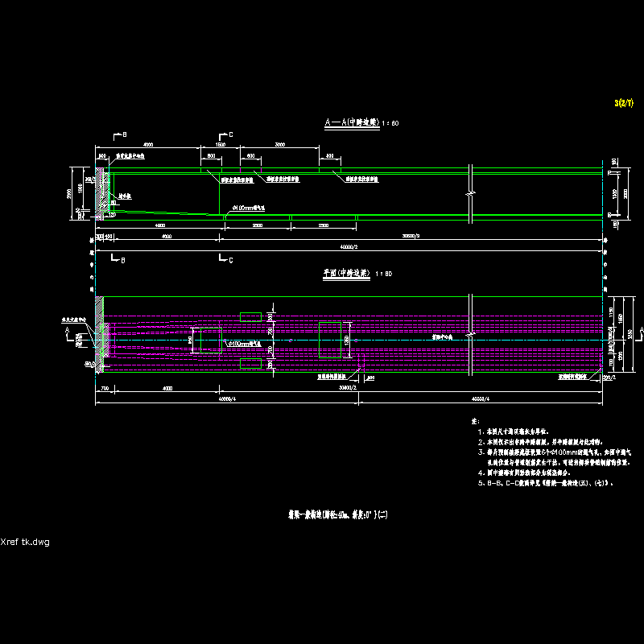The image size is (644, 644).
Task: Pick the large green rectangle beside the 1280 dimension
Action: tap(330, 340)
